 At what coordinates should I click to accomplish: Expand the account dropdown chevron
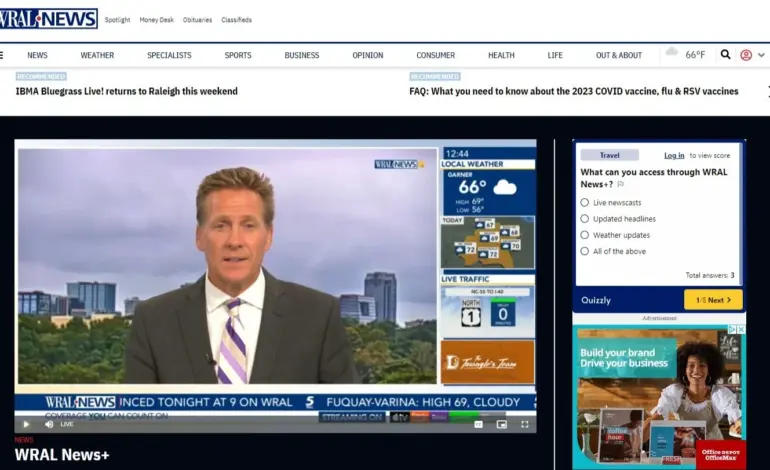(761, 55)
